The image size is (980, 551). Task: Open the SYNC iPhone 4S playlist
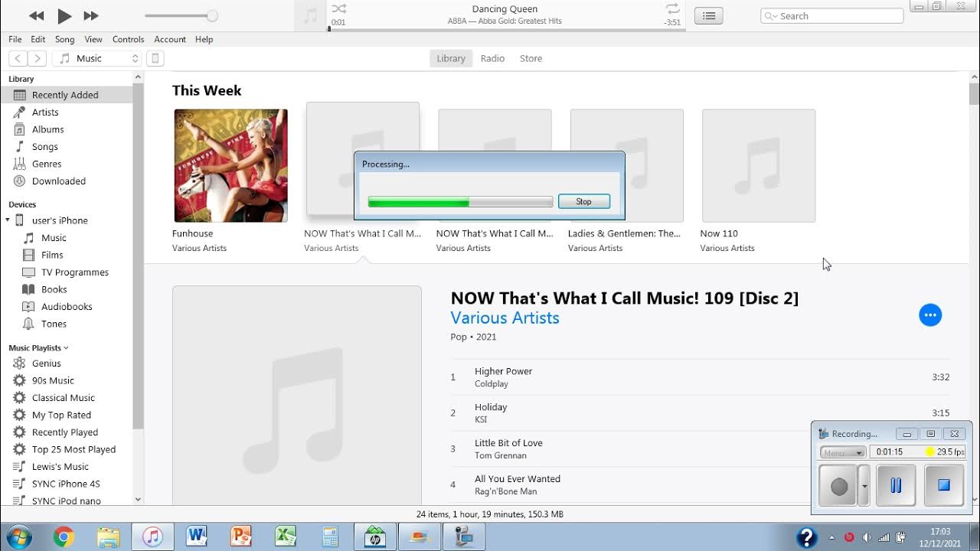tap(67, 484)
